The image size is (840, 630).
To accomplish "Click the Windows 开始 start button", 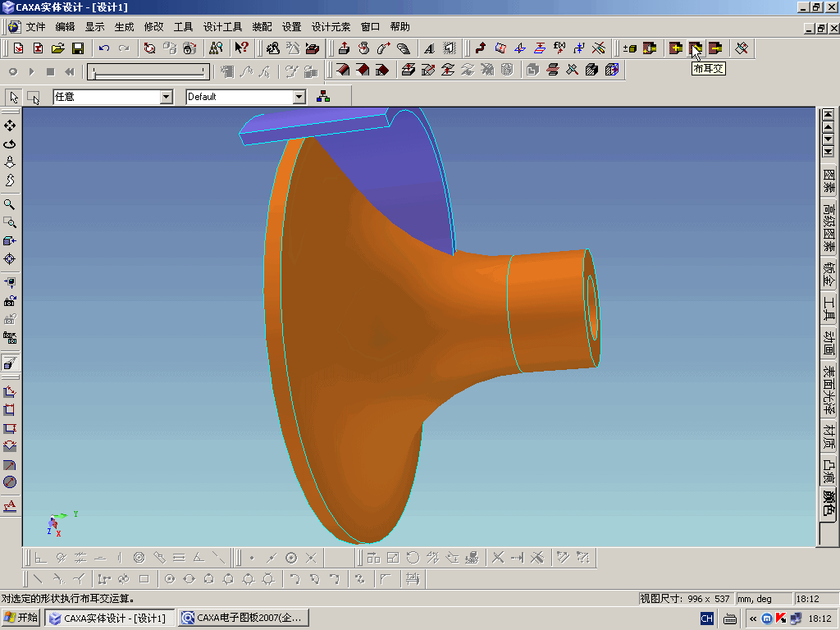I will click(21, 618).
